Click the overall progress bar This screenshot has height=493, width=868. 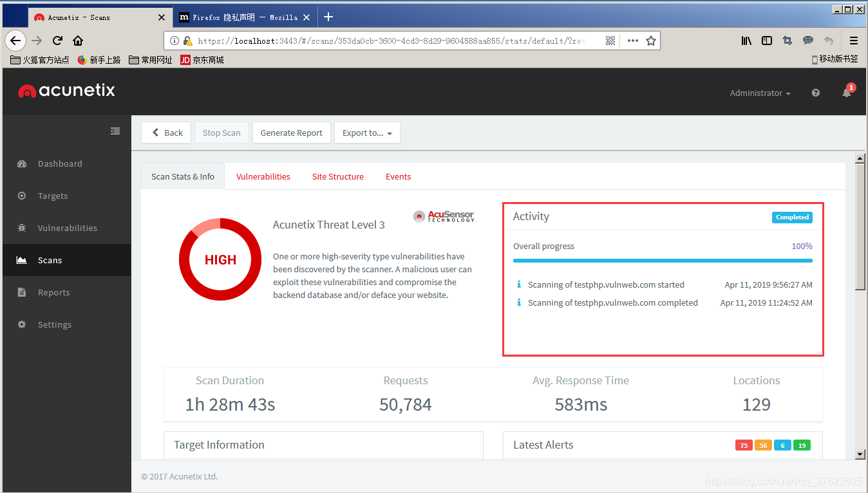point(663,261)
